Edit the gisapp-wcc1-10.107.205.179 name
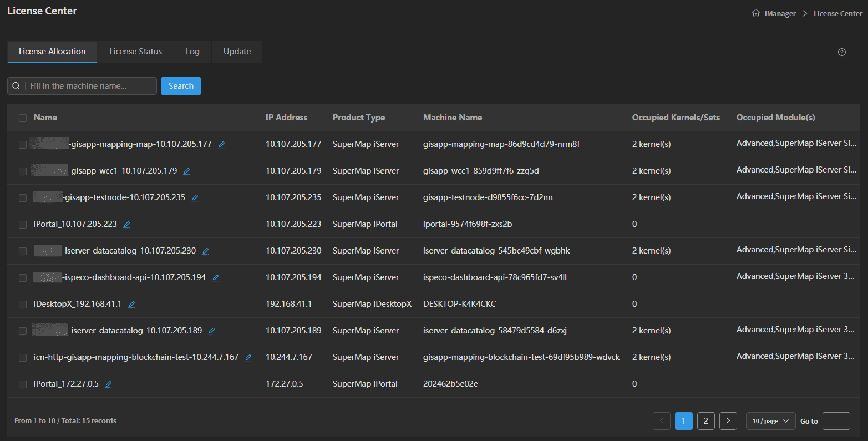Viewport: 868px width, 441px height. tap(186, 171)
